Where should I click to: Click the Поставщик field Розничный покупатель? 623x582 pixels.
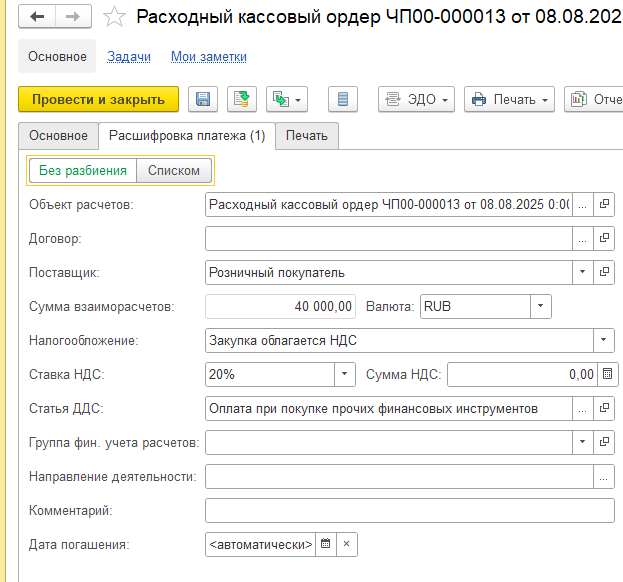point(389,273)
